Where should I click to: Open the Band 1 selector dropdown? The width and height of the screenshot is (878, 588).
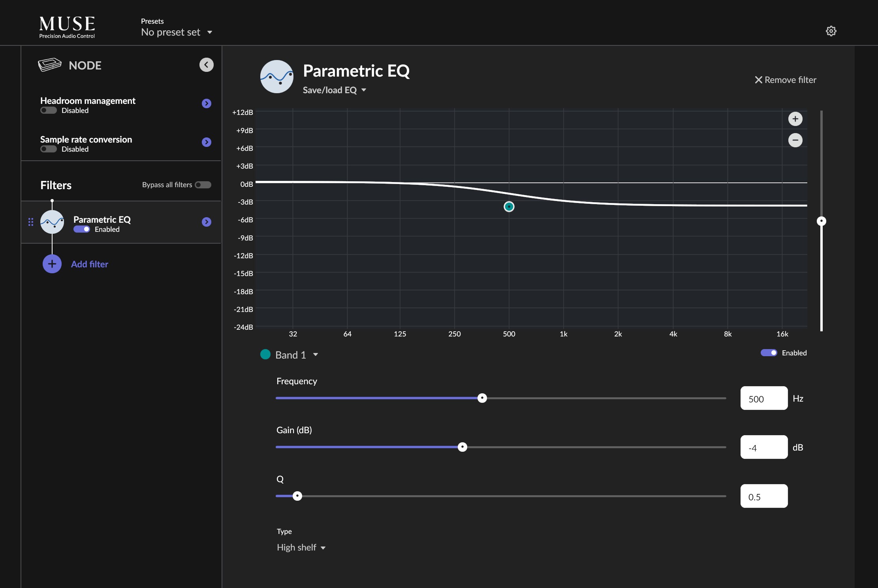(x=296, y=355)
